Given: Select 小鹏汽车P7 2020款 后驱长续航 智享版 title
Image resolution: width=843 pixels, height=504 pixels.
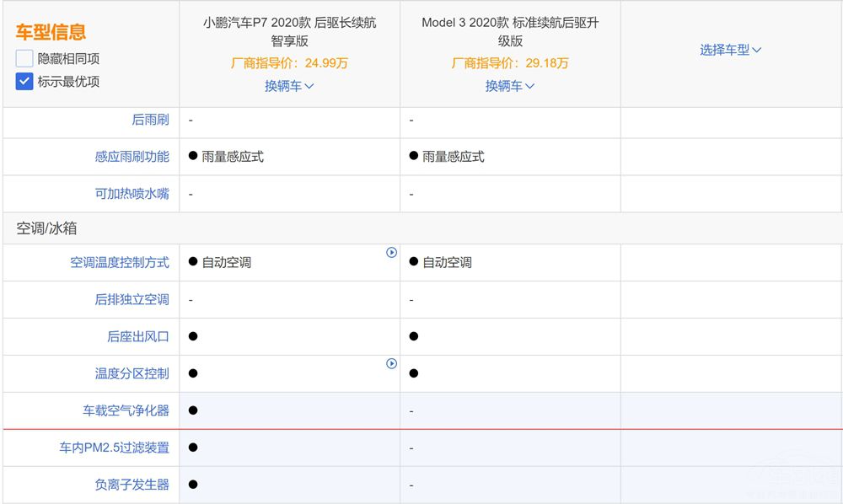Looking at the screenshot, I should coord(289,32).
